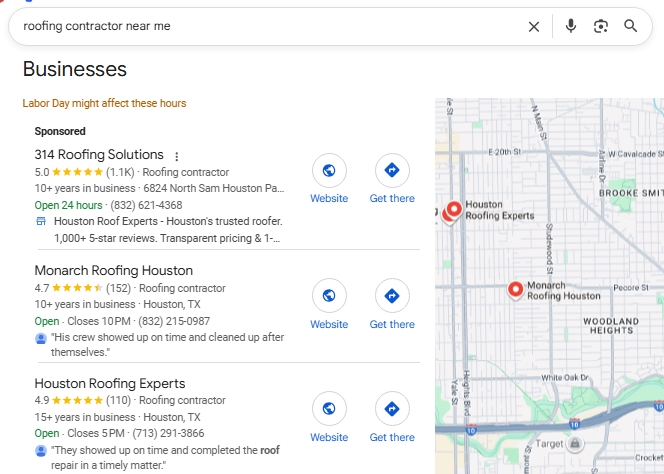Open Google Lens image search
This screenshot has height=474, width=664.
click(600, 26)
